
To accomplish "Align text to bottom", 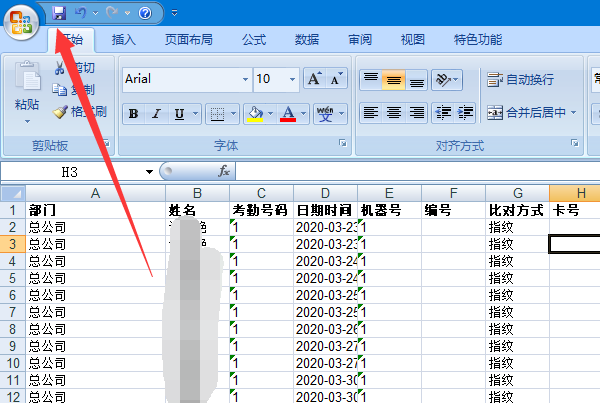I will tap(416, 80).
